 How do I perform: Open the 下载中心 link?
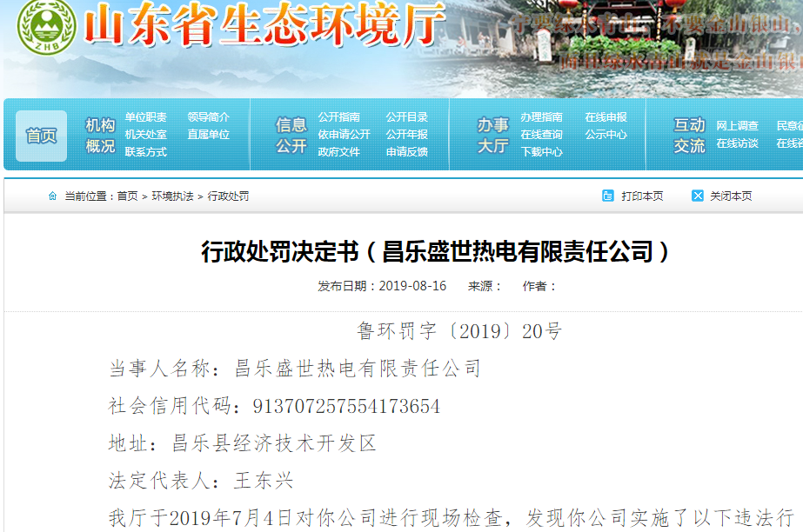[541, 152]
